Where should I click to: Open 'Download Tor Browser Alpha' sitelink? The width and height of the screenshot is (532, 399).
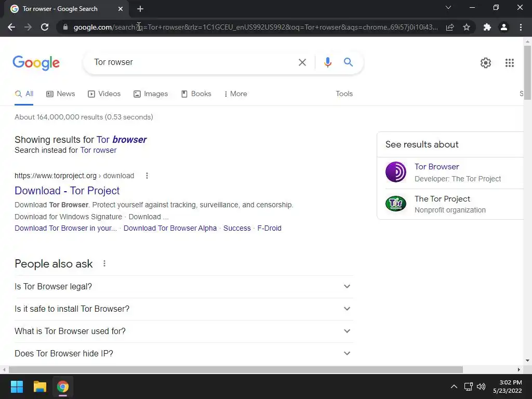click(x=170, y=229)
